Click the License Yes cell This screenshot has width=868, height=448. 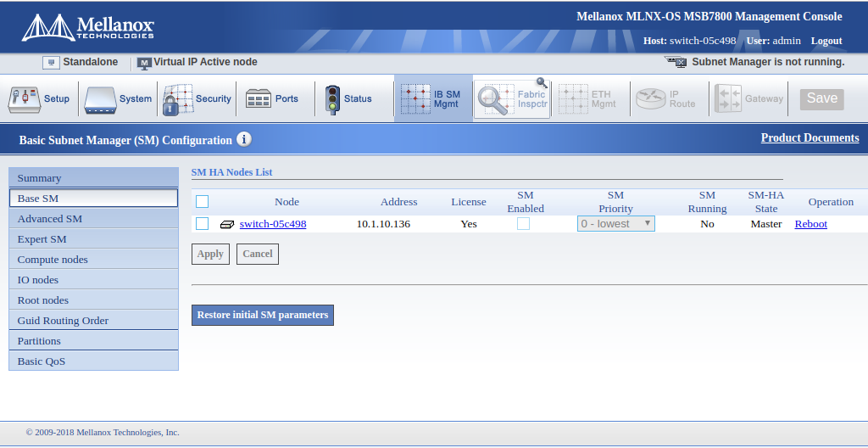click(468, 224)
